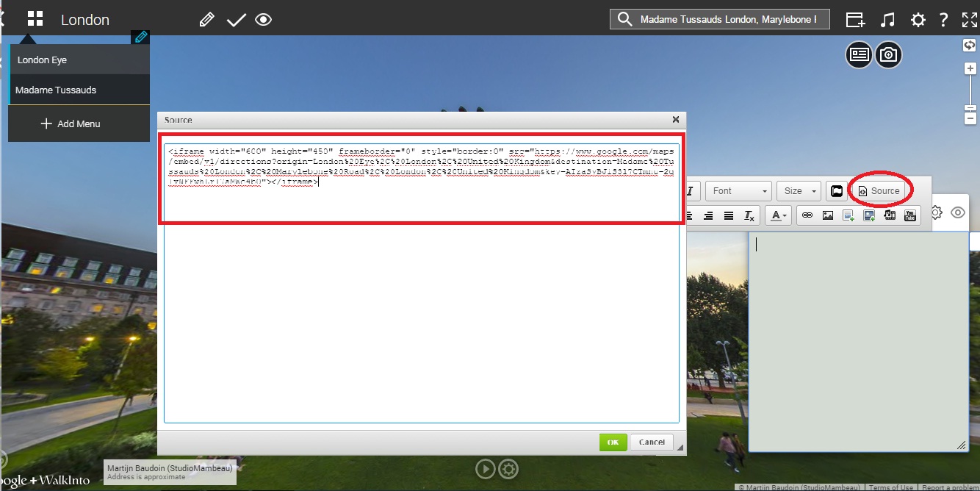Screen dimensions: 980x491
Task: Open the grid menu icon beside London
Action: [35, 19]
